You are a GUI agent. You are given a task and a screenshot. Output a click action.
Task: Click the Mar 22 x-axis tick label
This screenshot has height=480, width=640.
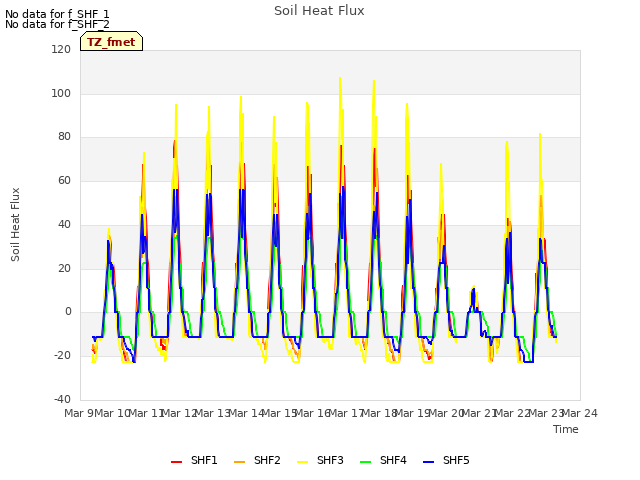(x=513, y=413)
